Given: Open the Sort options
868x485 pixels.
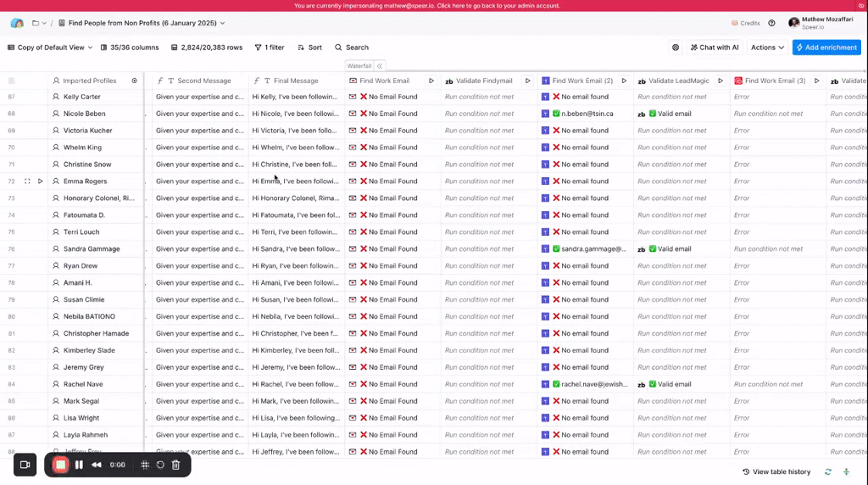Looking at the screenshot, I should point(309,47).
